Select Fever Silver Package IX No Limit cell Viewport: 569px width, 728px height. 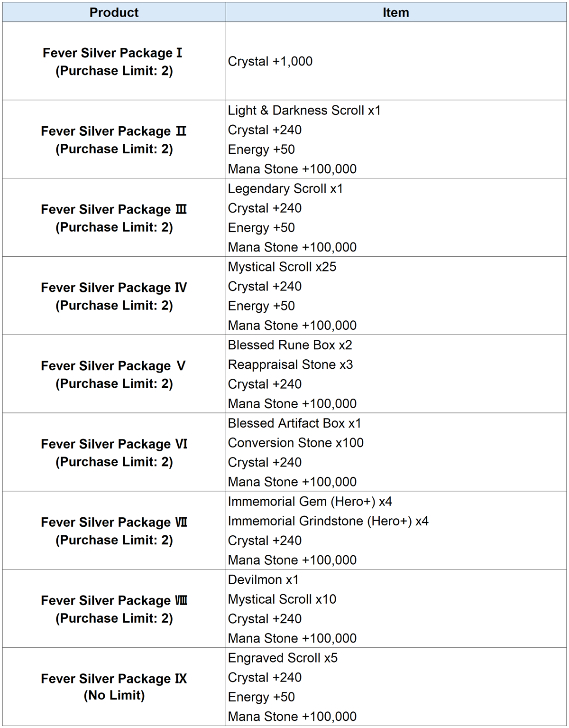click(x=114, y=687)
